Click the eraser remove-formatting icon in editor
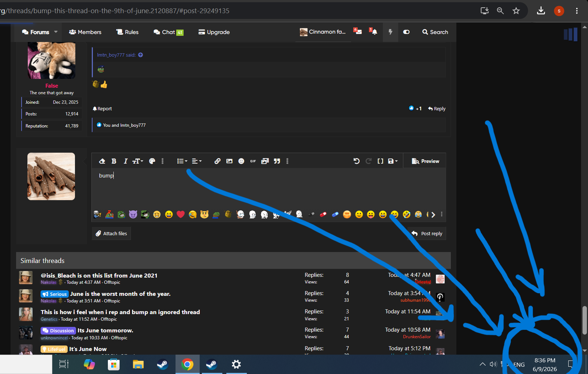This screenshot has width=588, height=374. click(102, 161)
